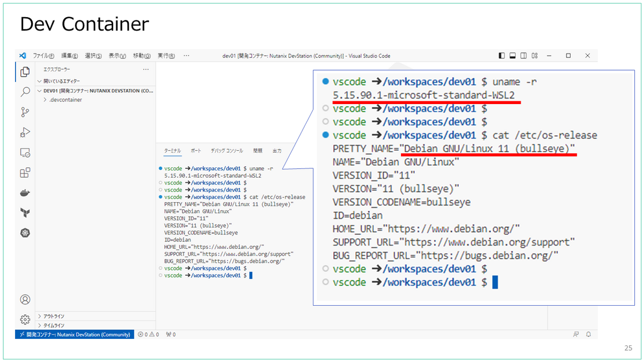This screenshot has height=362, width=644.
Task: Click the feedback icon in status bar
Action: pyautogui.click(x=576, y=334)
